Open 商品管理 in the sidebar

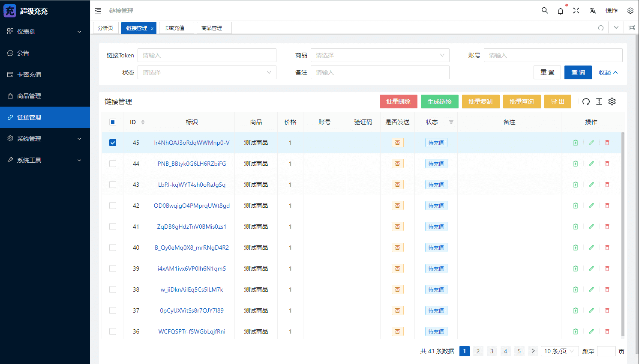29,96
